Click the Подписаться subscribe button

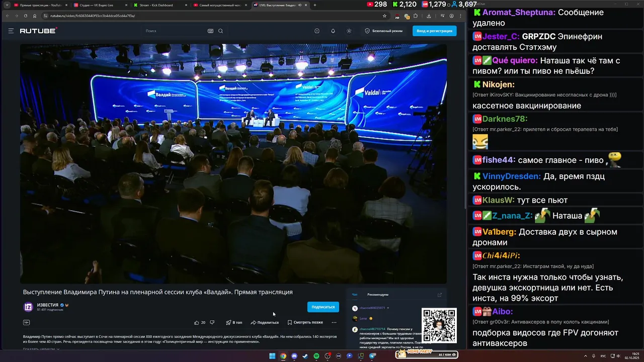click(x=323, y=307)
